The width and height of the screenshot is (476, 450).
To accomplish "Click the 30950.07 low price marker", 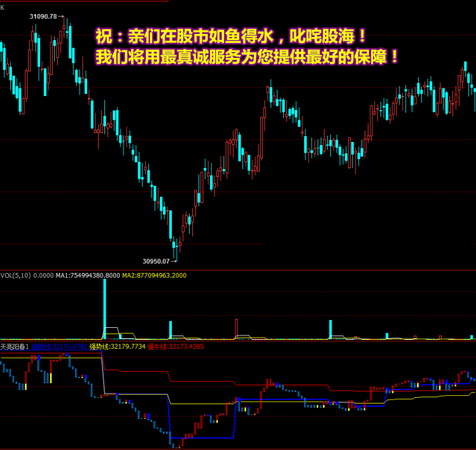I will point(158,261).
